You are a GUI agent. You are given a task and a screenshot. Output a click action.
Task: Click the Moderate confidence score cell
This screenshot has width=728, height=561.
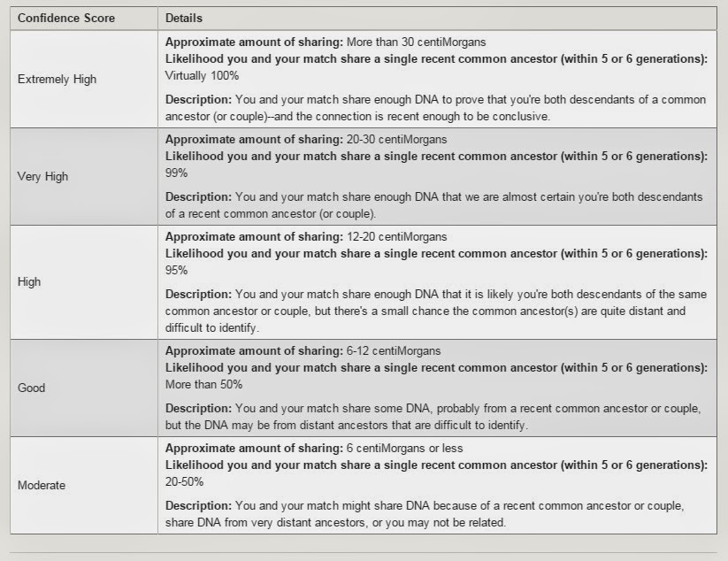[x=42, y=485]
